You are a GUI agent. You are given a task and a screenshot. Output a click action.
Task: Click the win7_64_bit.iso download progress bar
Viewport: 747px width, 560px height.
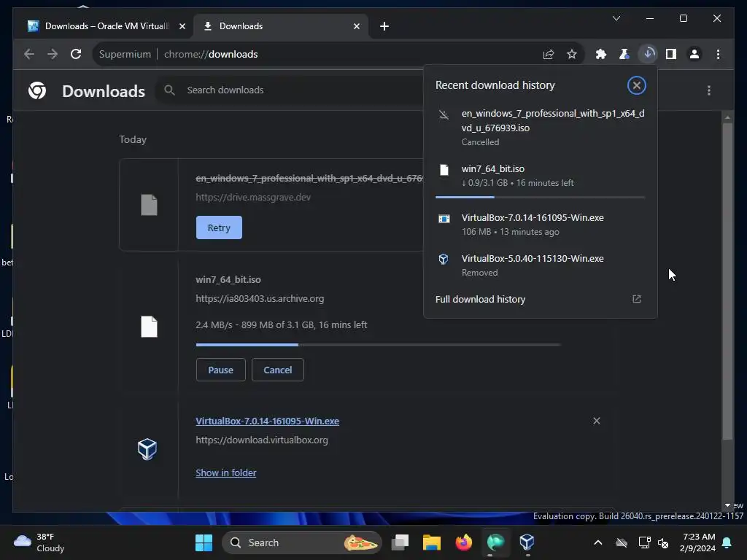pyautogui.click(x=379, y=345)
